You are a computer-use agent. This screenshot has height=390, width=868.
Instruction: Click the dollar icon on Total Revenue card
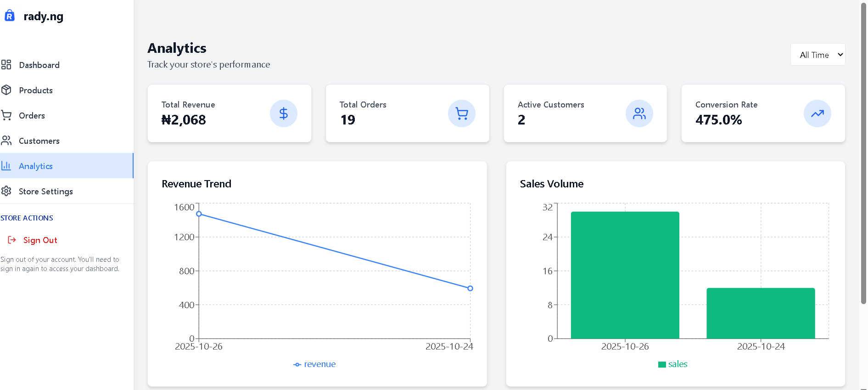pyautogui.click(x=284, y=113)
